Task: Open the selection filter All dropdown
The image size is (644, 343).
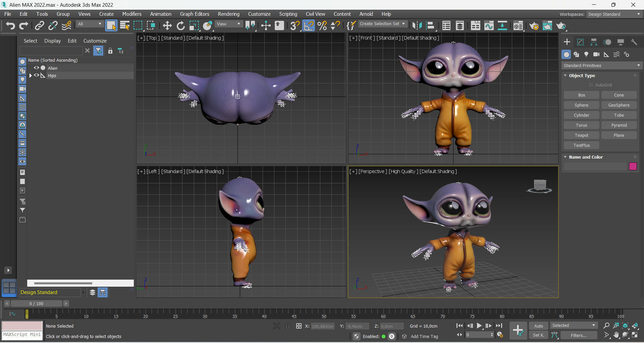Action: 90,24
